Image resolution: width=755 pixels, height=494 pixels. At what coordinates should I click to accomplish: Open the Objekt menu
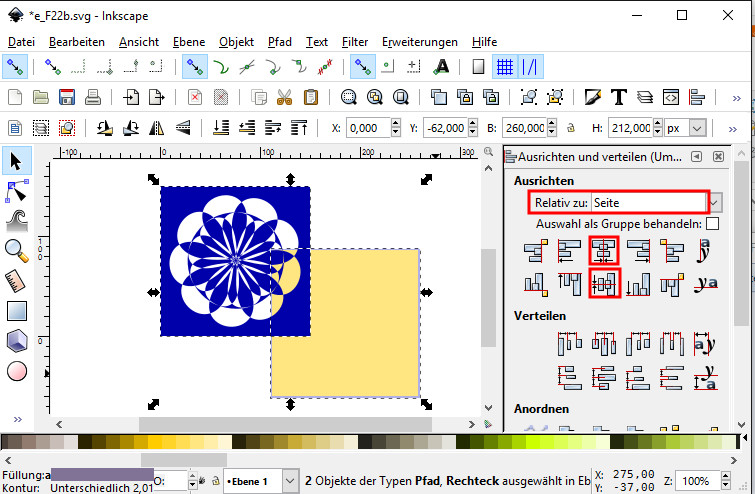pos(236,42)
